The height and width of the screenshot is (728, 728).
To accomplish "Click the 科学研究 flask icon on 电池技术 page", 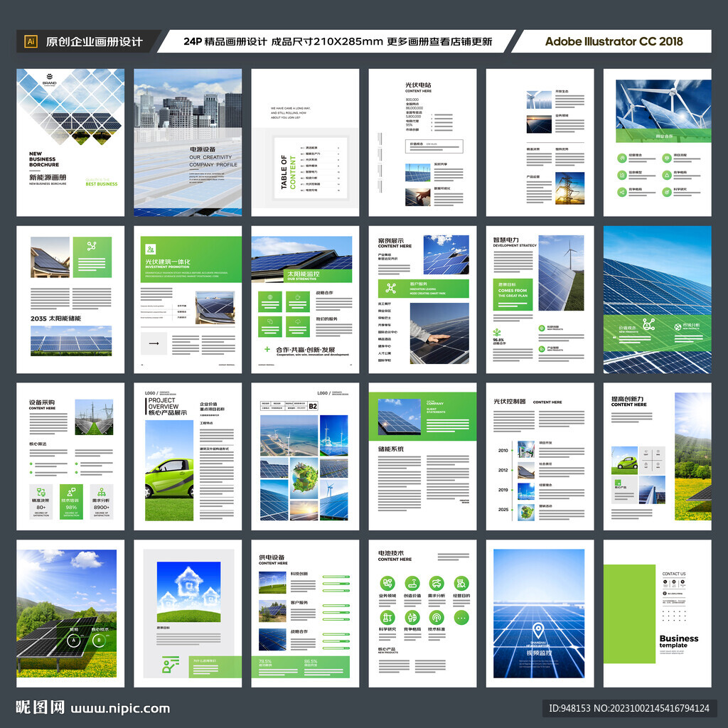I will 387,618.
